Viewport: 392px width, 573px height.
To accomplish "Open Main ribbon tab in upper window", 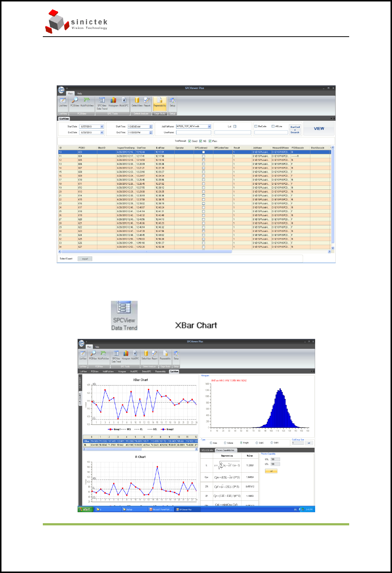I will 70,93.
